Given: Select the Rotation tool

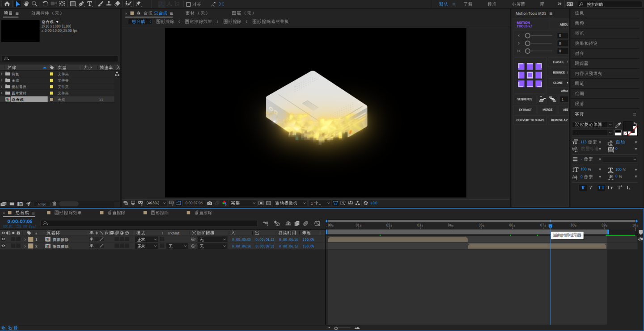Looking at the screenshot, I should tap(45, 4).
